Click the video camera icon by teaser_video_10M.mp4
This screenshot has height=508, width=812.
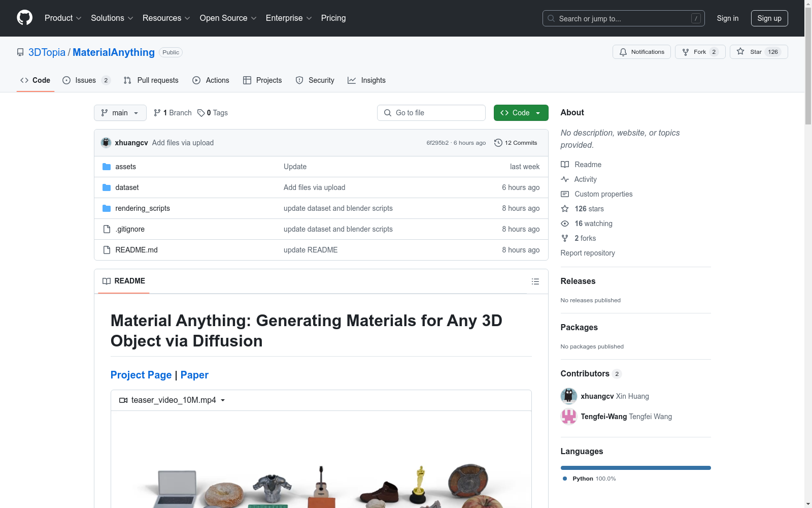[123, 400]
